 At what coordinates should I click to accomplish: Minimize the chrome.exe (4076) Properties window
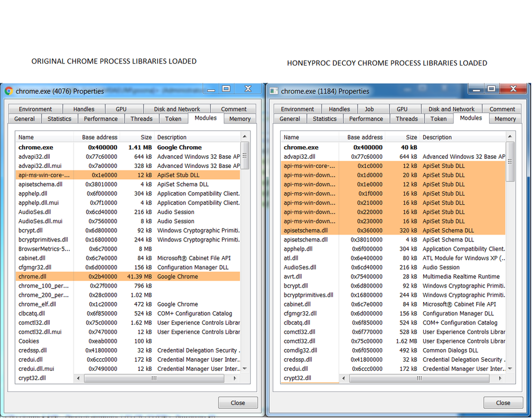coord(212,89)
